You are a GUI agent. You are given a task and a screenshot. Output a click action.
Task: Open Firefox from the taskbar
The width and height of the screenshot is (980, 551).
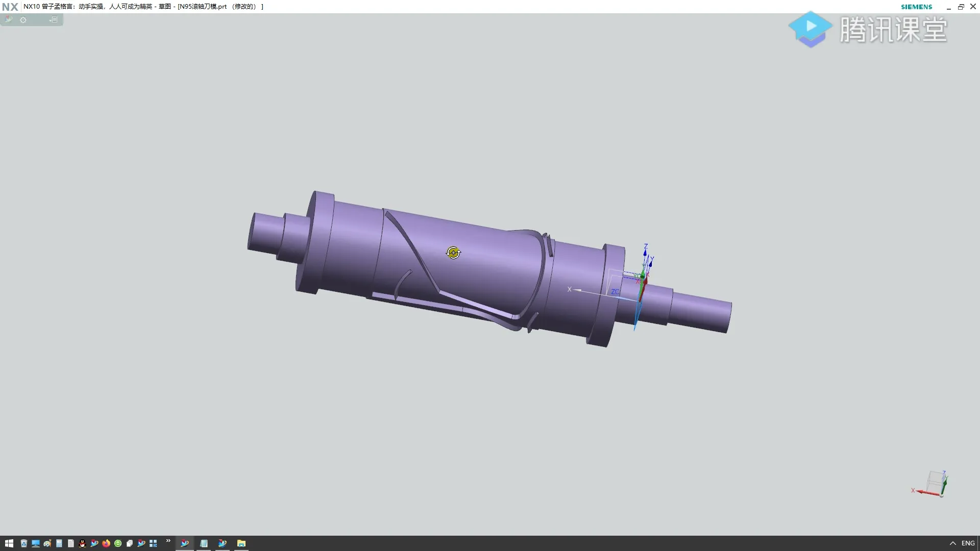106,543
